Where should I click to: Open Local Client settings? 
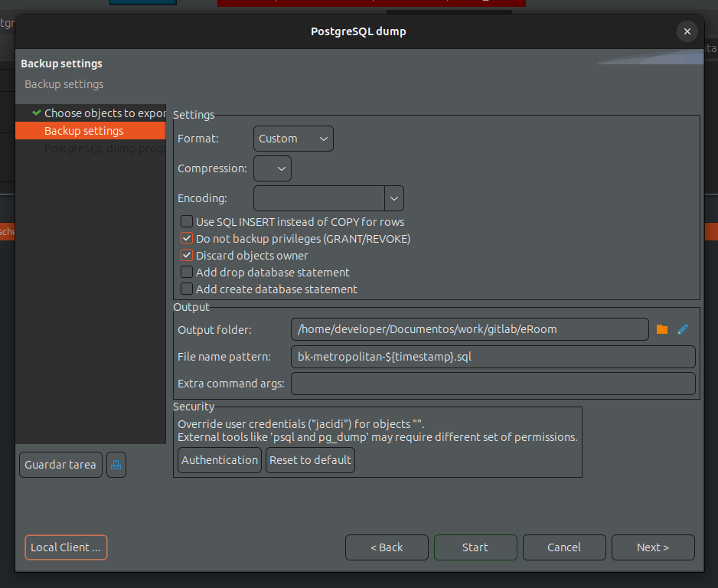click(x=66, y=547)
